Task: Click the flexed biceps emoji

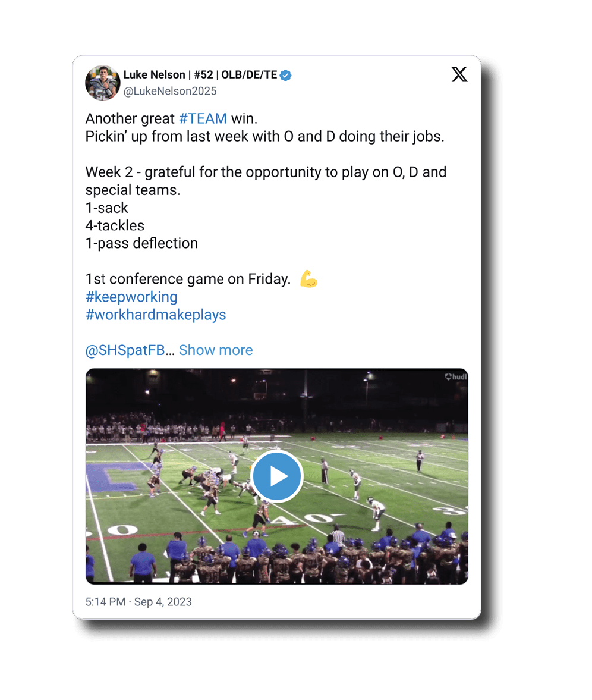Action: click(308, 279)
